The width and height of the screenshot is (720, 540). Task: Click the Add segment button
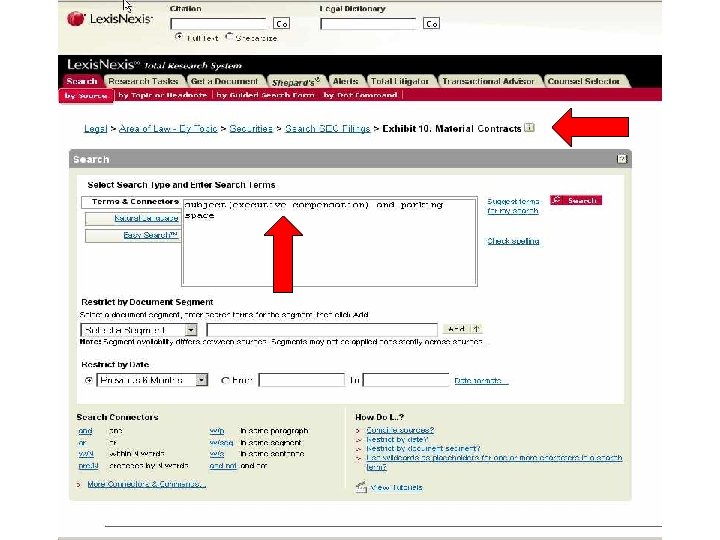(456, 329)
